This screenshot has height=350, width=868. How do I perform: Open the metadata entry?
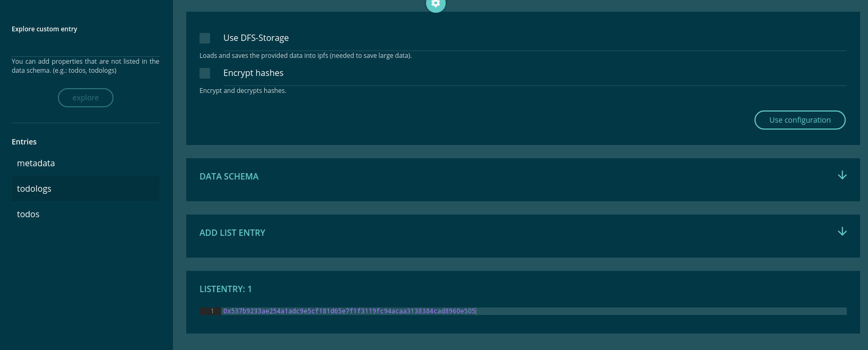85,163
